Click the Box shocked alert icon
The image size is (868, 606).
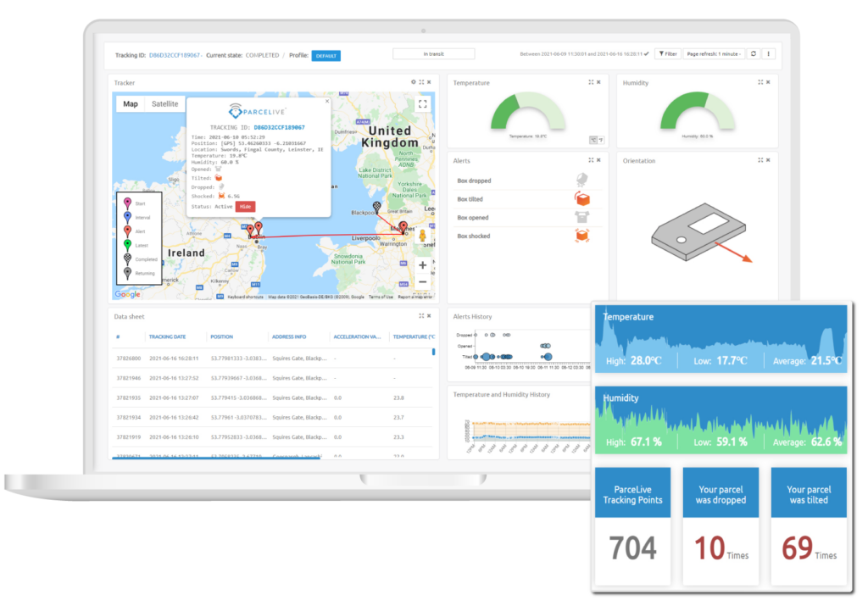click(582, 236)
